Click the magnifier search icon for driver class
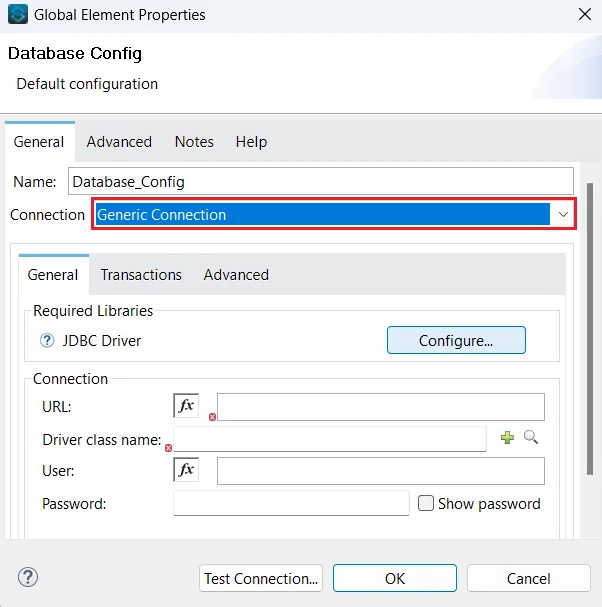Viewport: 602px width, 607px height. 531,438
